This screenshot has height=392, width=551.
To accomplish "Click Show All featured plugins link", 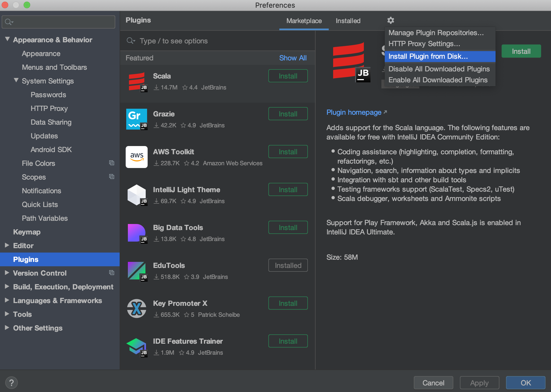I will coord(293,58).
